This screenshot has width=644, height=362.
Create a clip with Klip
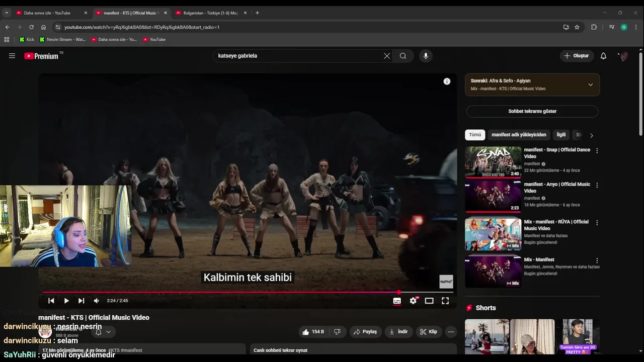429,332
